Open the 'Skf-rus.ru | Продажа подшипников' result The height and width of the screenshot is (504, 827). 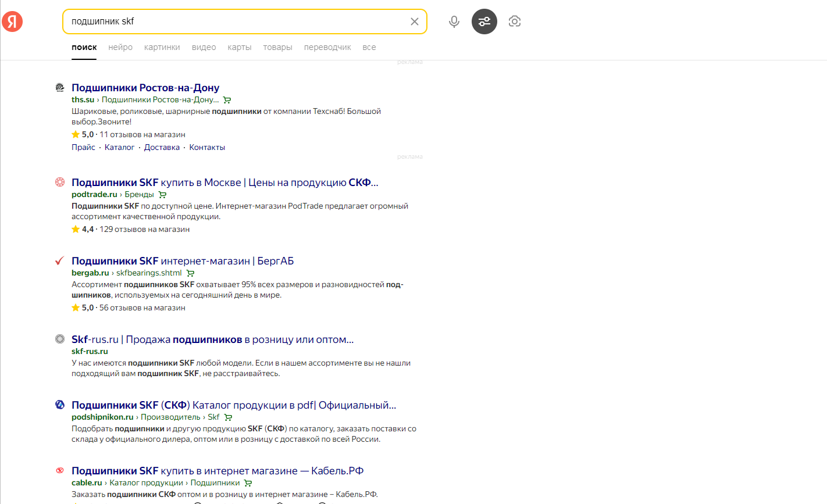213,339
